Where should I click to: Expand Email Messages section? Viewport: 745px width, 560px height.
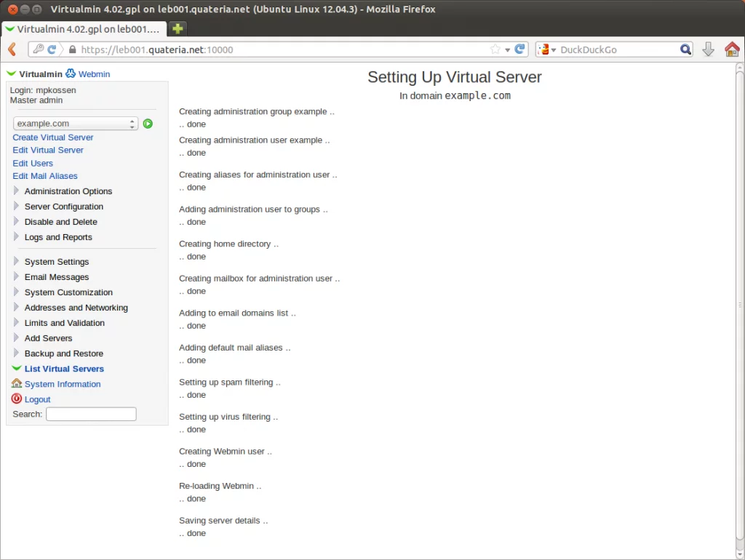pyautogui.click(x=57, y=277)
